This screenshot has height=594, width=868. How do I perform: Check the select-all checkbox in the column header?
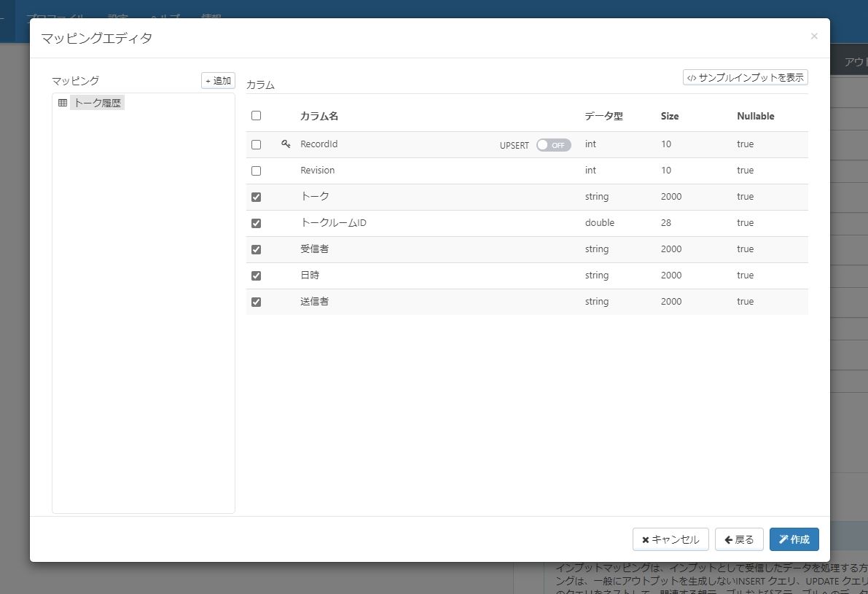(256, 115)
